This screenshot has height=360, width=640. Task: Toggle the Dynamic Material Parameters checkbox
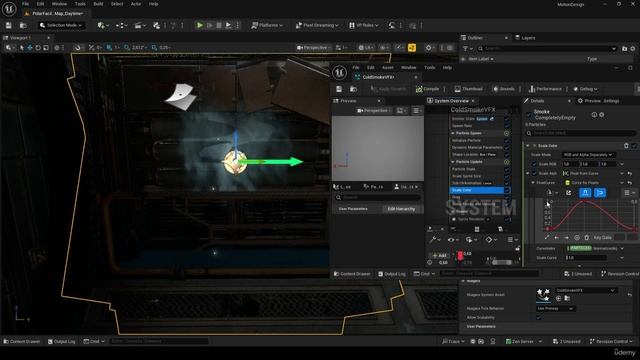[507, 147]
